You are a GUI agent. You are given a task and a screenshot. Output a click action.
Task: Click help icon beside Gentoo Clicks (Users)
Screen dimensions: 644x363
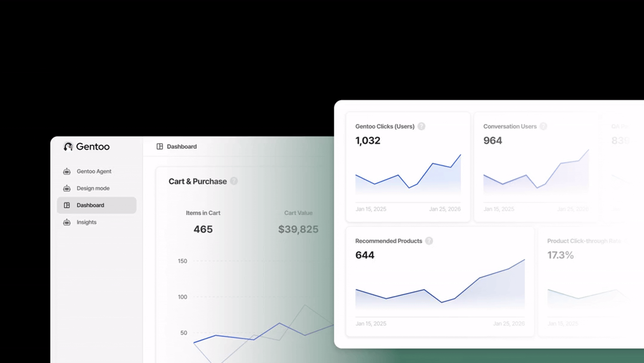(x=421, y=126)
